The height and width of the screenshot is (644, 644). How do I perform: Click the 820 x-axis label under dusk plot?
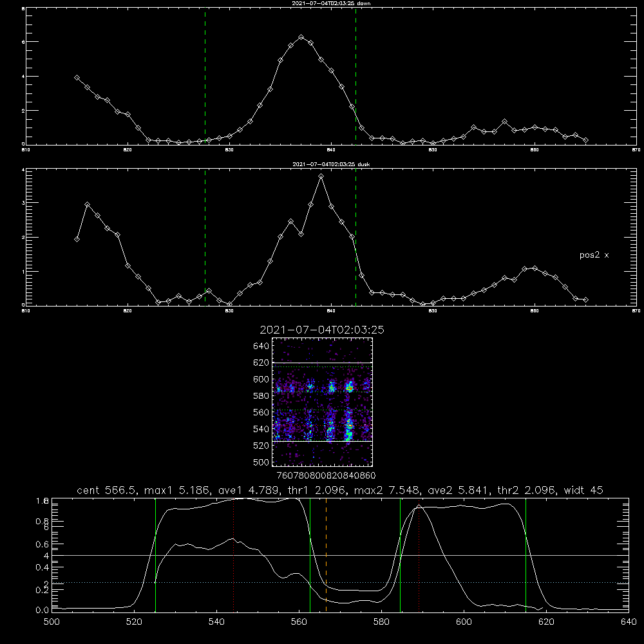128,311
